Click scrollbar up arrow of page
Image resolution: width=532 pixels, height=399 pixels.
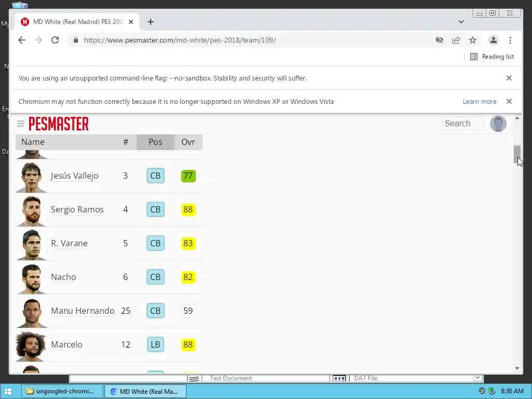[517, 118]
